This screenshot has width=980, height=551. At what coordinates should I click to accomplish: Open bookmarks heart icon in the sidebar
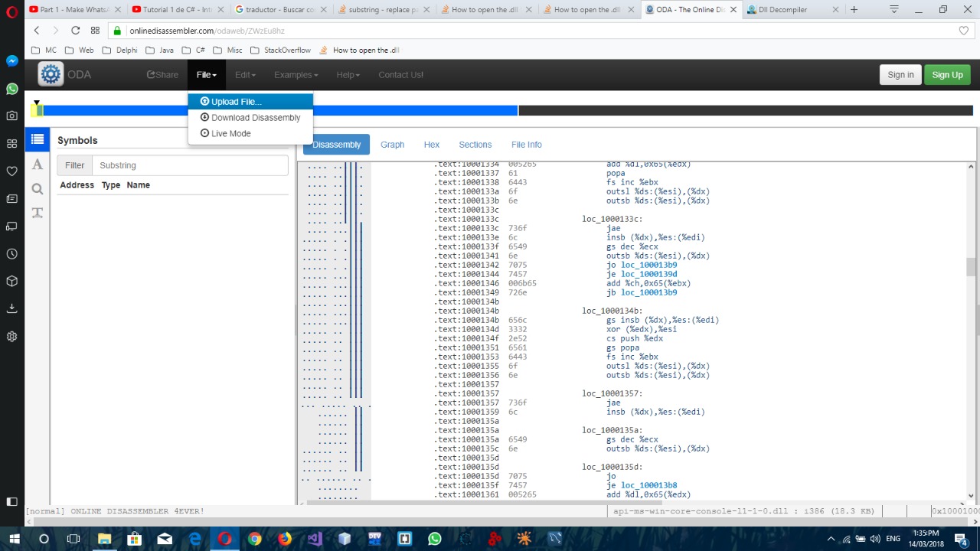point(11,171)
